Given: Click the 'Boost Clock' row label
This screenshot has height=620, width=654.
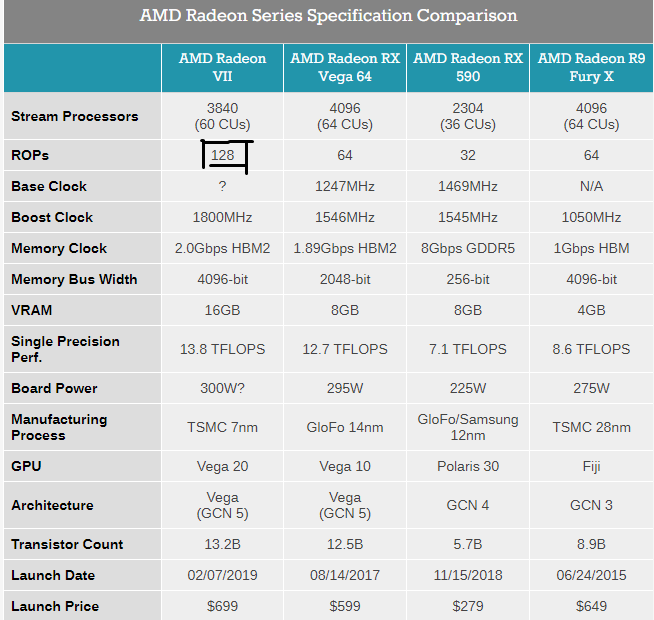Looking at the screenshot, I should [x=52, y=217].
